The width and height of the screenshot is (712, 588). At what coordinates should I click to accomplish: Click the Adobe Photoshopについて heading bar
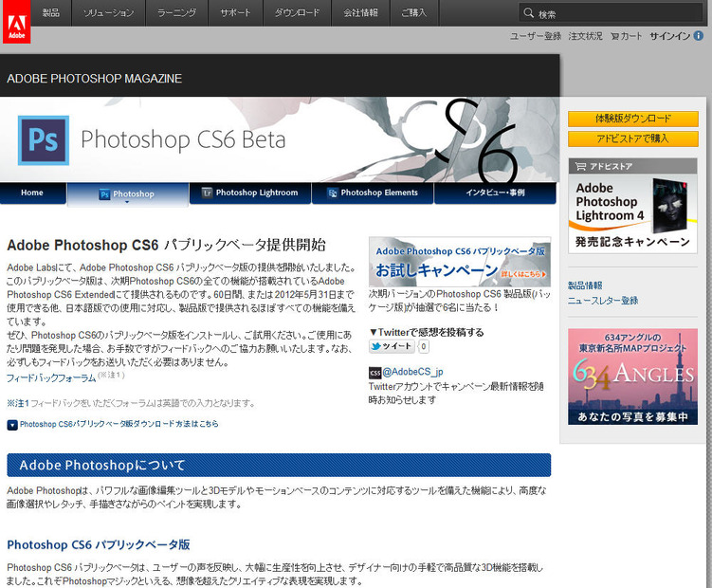pos(279,466)
